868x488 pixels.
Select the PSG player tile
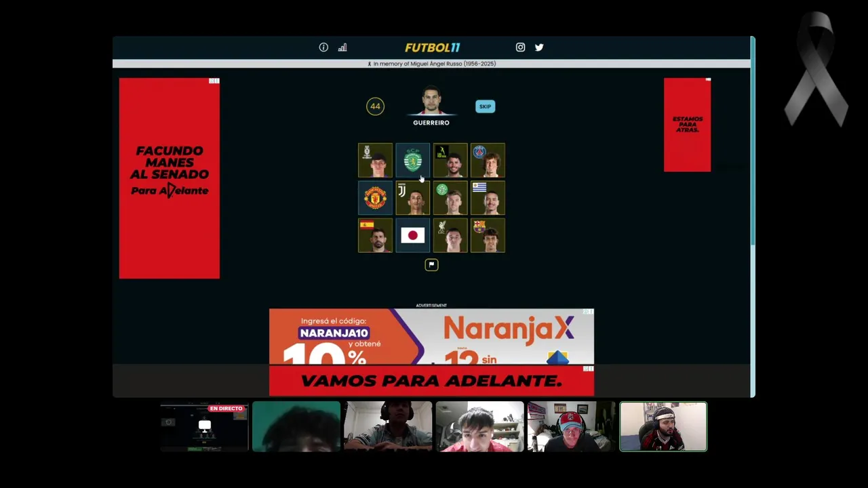(x=488, y=160)
